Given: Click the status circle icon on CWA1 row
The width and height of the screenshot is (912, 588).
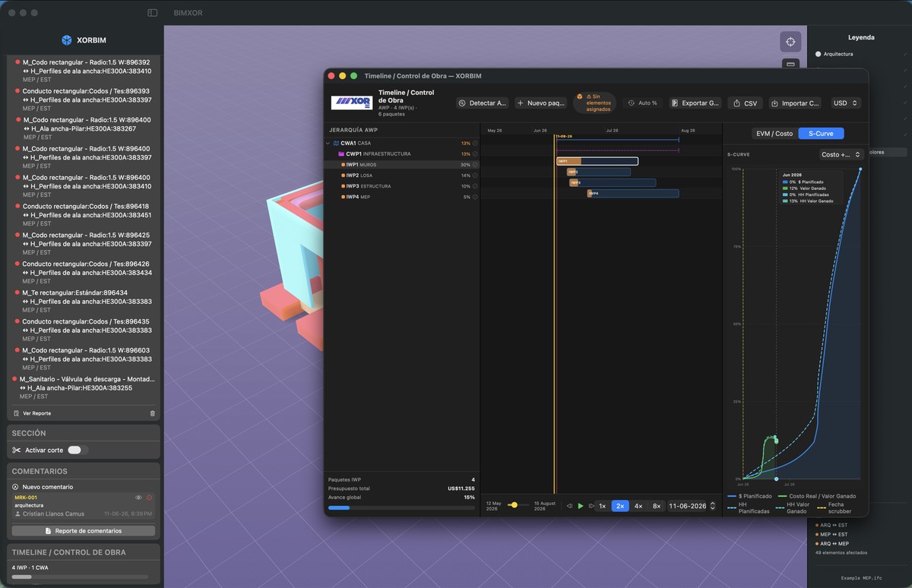Looking at the screenshot, I should (x=475, y=143).
